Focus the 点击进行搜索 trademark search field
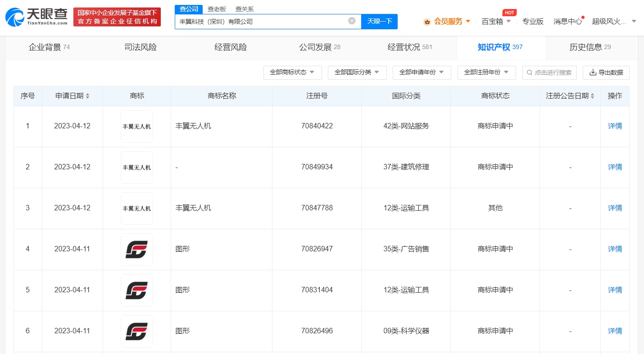 click(x=549, y=73)
